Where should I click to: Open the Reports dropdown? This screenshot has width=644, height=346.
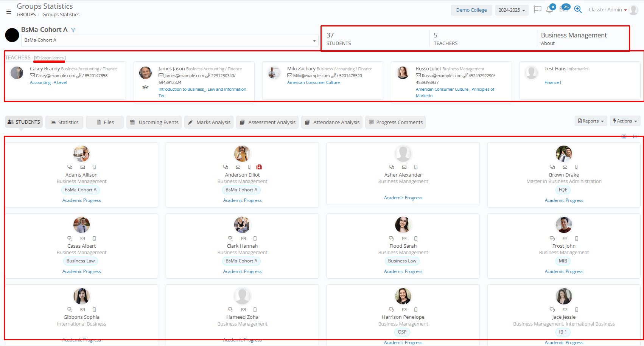(591, 121)
